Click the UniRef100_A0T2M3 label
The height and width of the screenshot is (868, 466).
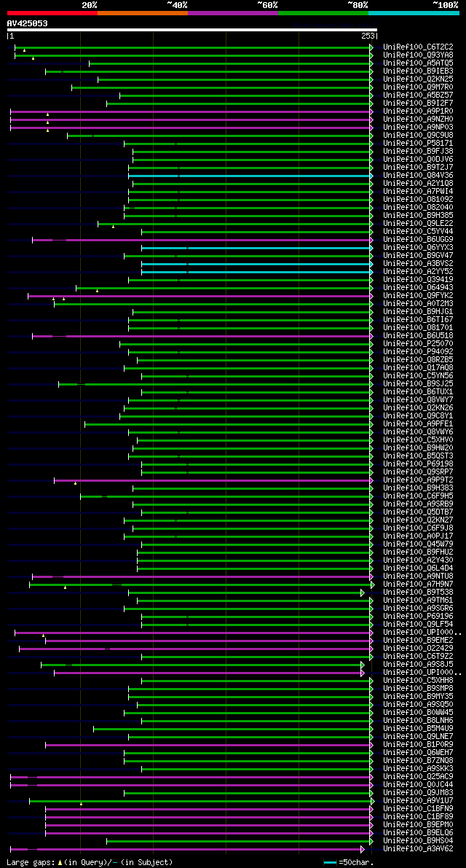click(x=418, y=304)
